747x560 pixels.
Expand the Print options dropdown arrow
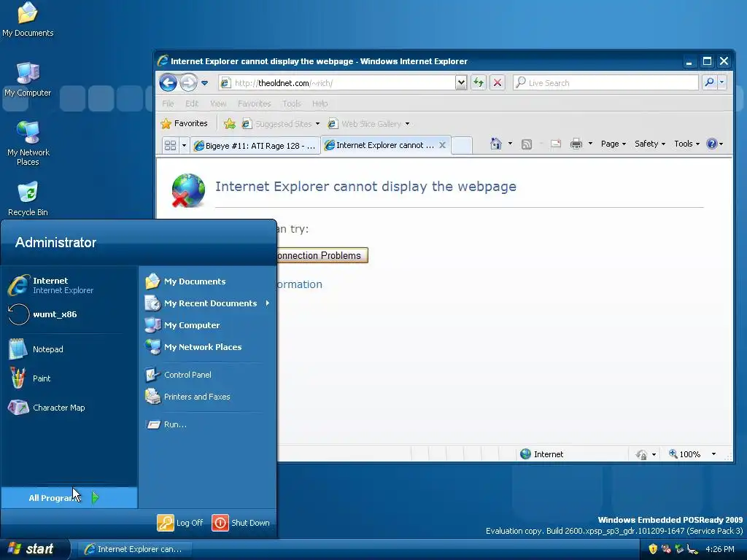tap(590, 144)
